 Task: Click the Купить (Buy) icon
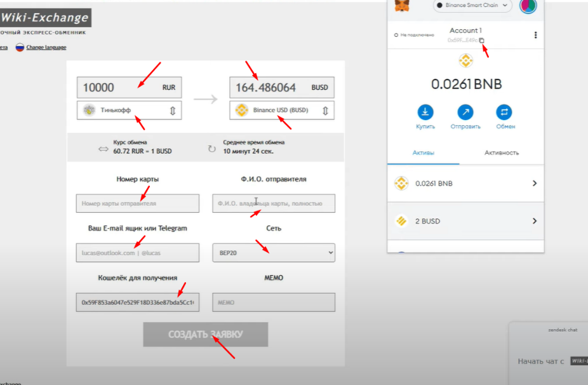coord(425,112)
